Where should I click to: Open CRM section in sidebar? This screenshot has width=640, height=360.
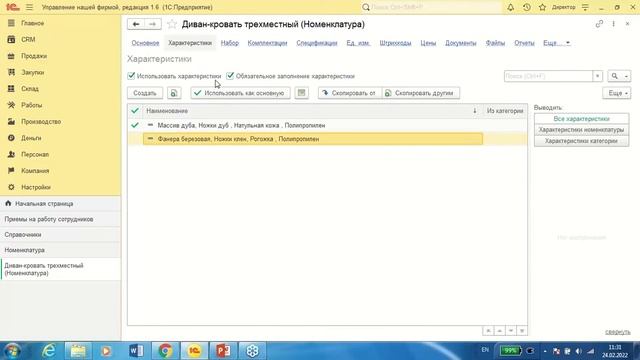28,40
